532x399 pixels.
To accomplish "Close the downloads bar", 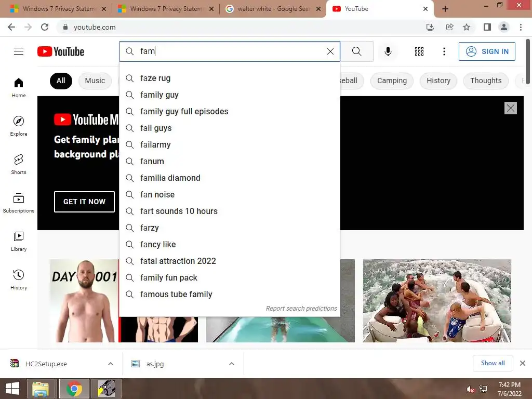I will pos(523,363).
